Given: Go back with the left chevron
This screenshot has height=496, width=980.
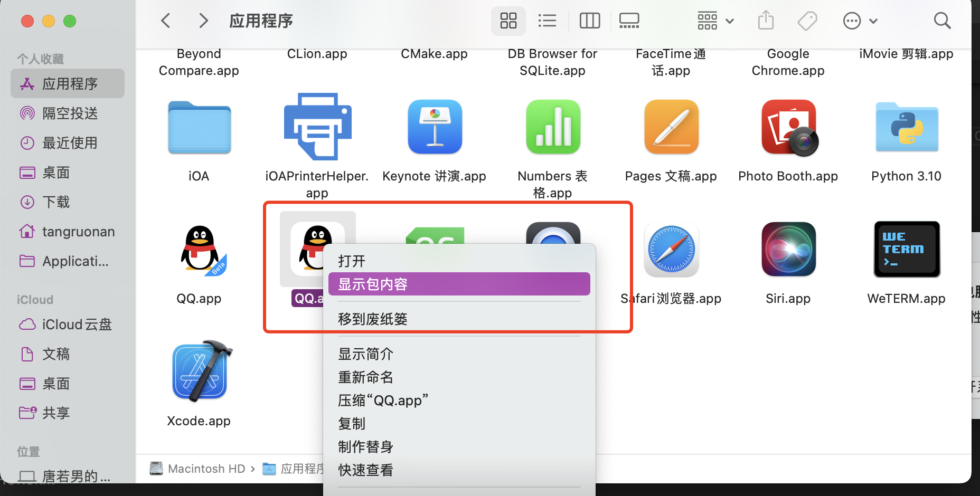Looking at the screenshot, I should click(x=166, y=21).
